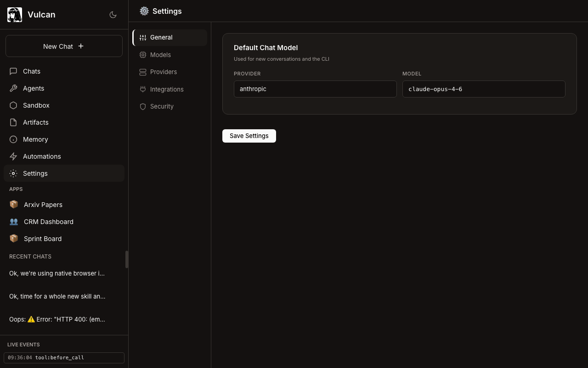Screen dimensions: 588x368
Task: Open Chats via the speech bubble icon
Action: (x=13, y=71)
